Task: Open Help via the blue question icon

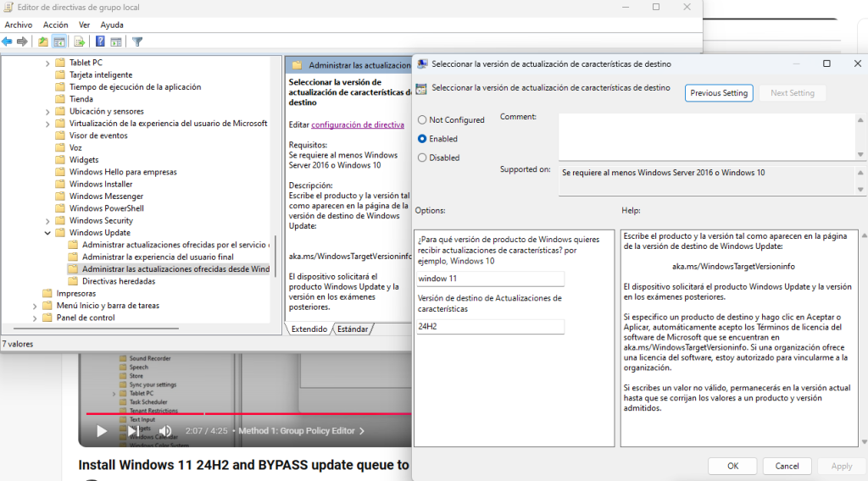Action: tap(100, 41)
